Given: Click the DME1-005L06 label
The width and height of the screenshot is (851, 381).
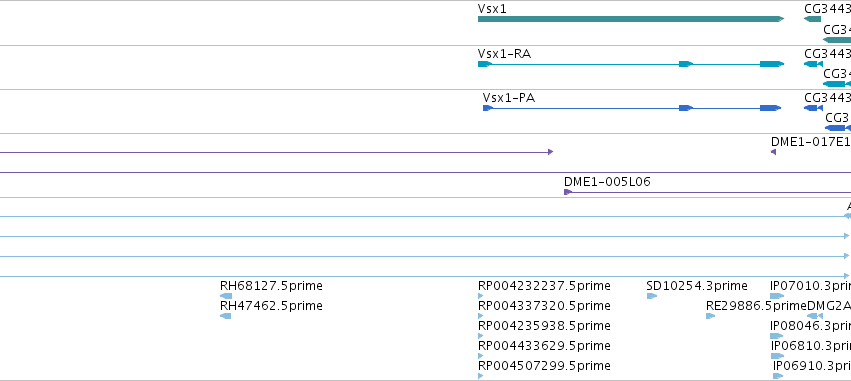Looking at the screenshot, I should [607, 182].
